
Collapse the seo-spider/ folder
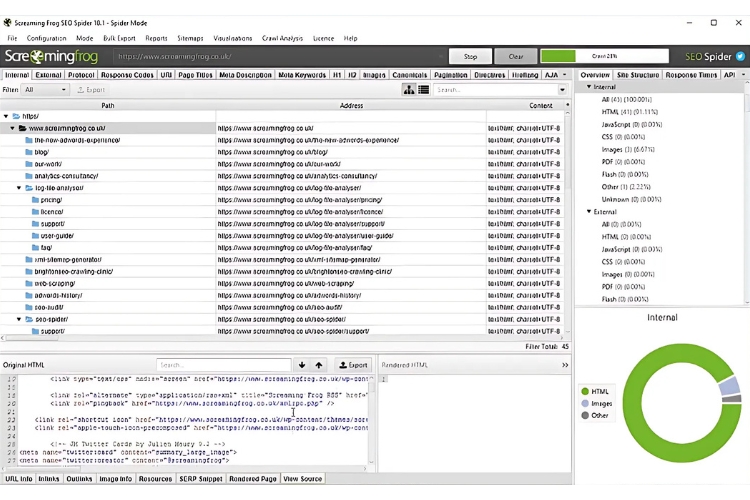click(x=19, y=319)
